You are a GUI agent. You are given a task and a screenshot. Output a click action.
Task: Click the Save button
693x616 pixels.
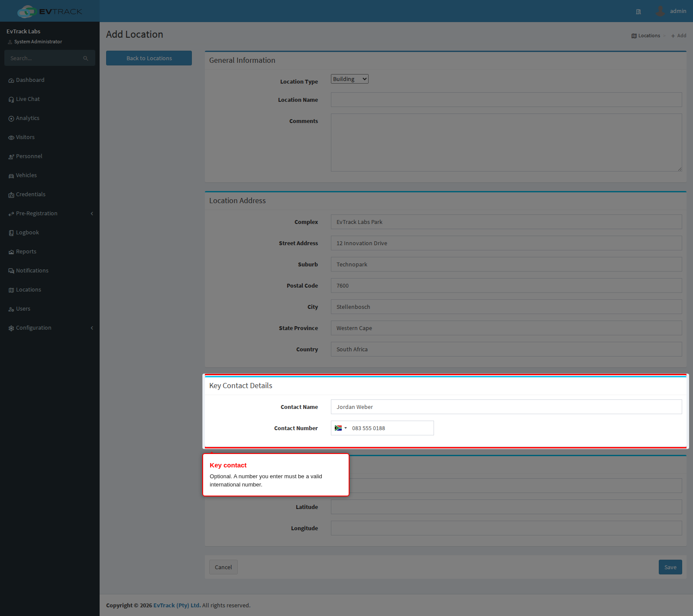670,567
